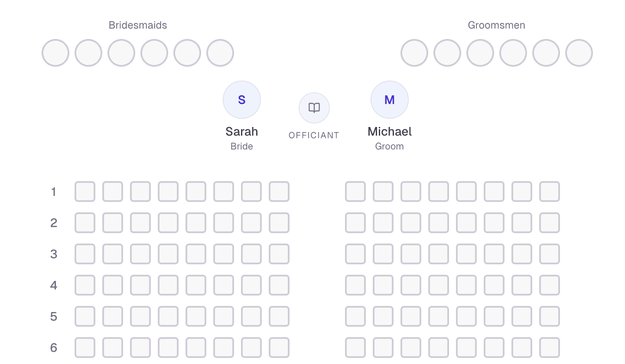Toggle the aisle seat in row 3 right section
The height and width of the screenshot is (364, 625).
[355, 254]
